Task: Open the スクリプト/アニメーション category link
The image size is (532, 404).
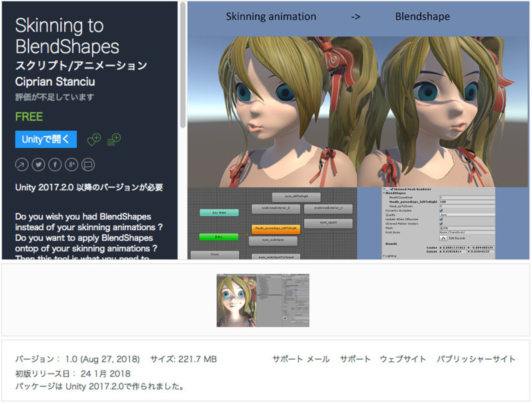Action: point(81,66)
